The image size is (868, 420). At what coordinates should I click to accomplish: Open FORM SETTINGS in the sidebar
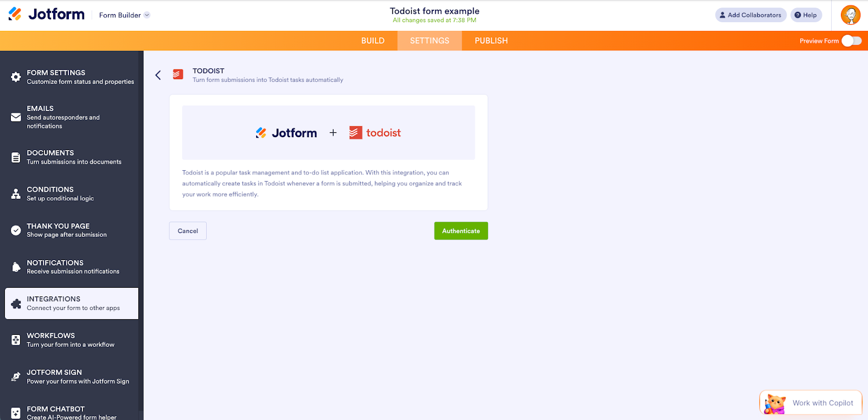click(72, 77)
